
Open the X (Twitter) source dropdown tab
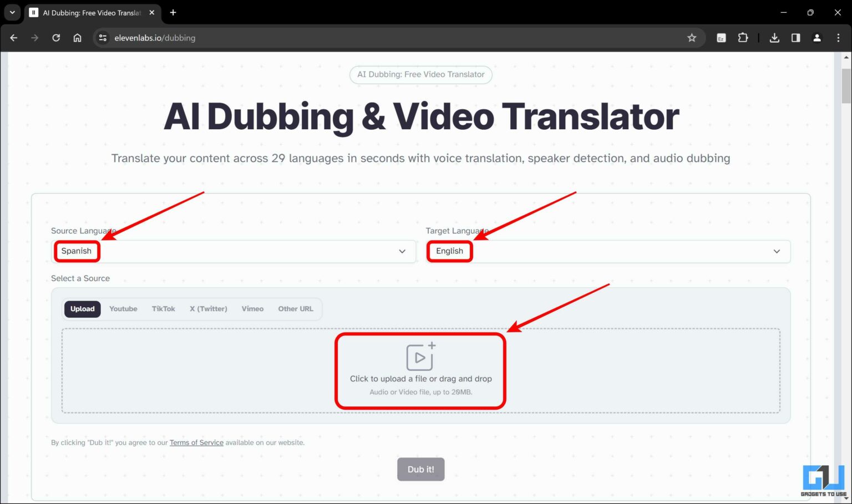coord(208,309)
